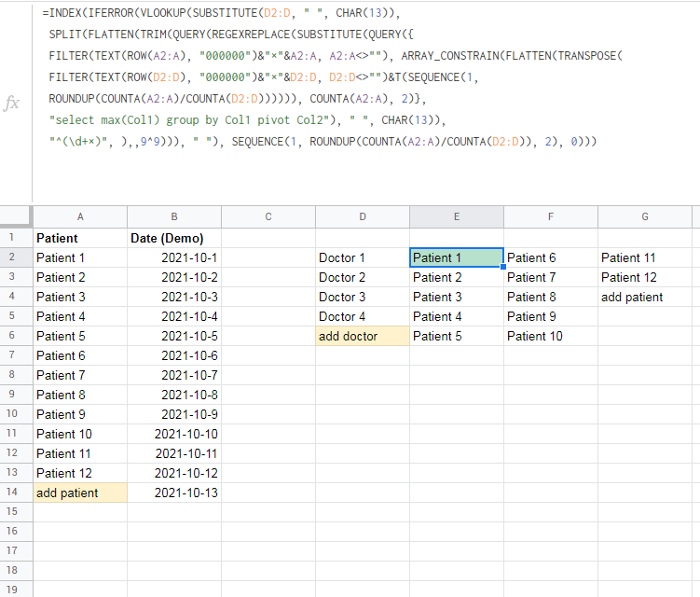Click 'Patient 3' in column A
The width and height of the screenshot is (700, 597).
pos(80,298)
